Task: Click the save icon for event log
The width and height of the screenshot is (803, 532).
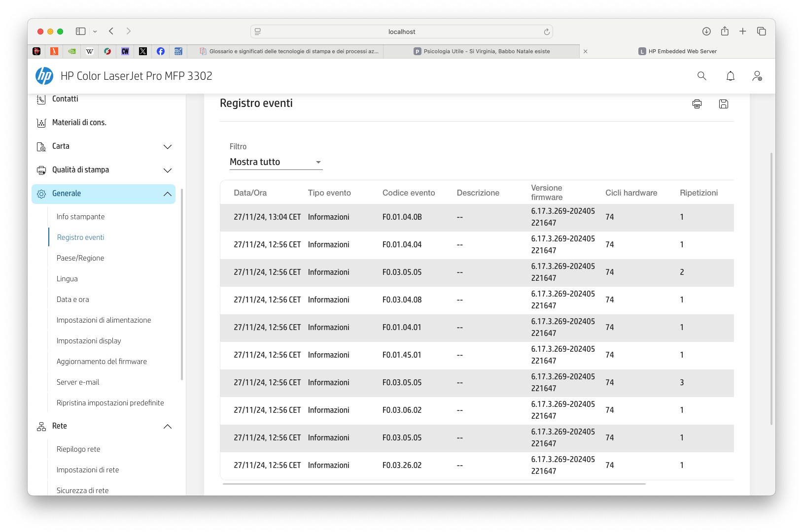Action: 723,104
